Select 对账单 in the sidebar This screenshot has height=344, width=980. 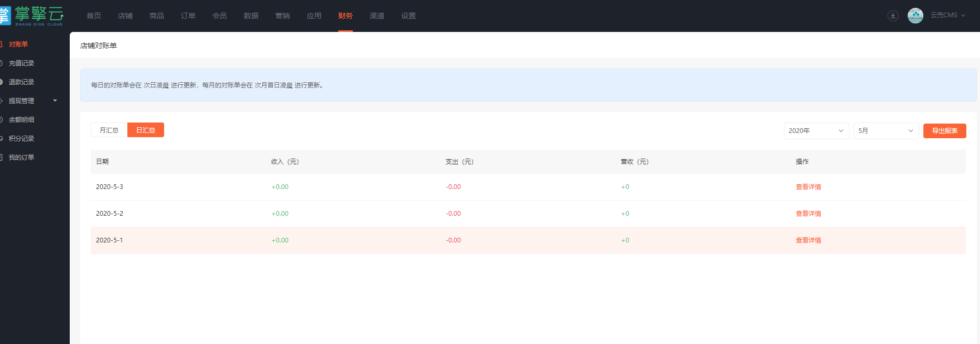click(18, 45)
